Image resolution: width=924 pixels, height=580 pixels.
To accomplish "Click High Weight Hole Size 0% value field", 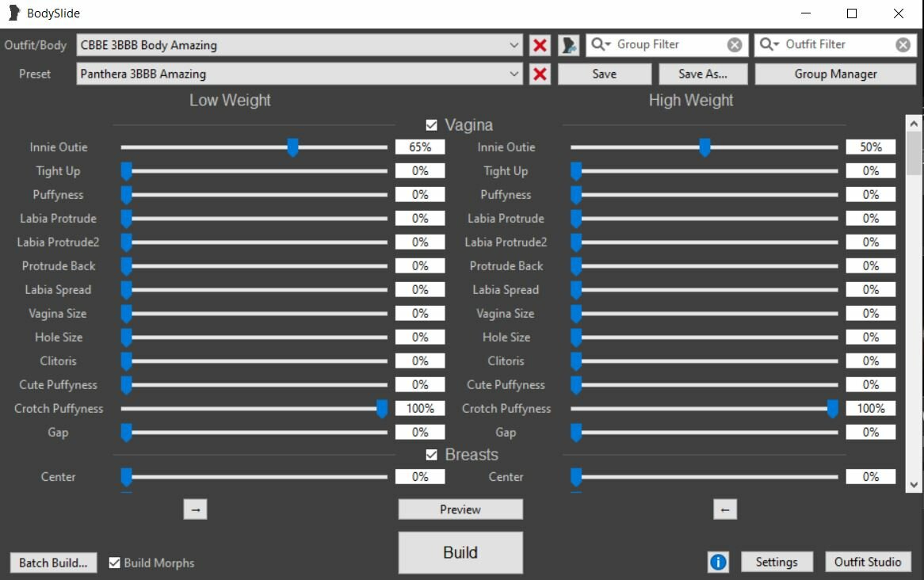I will click(x=870, y=338).
